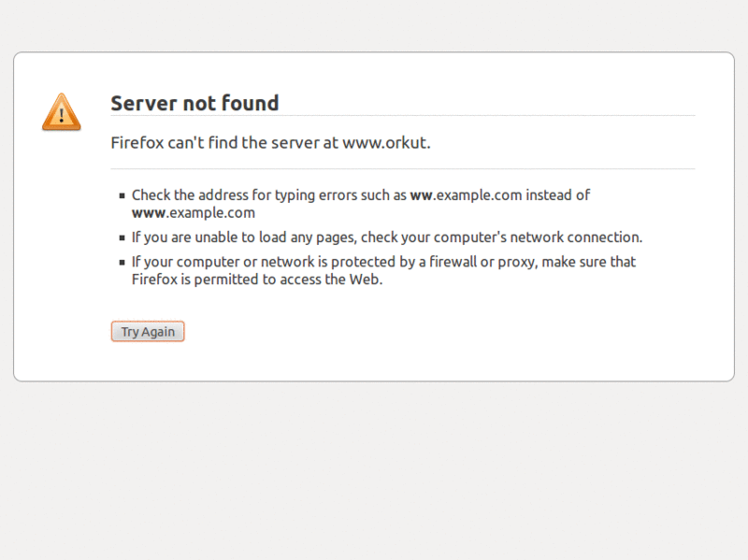Click the empty gray area below the error panel
Image resolution: width=748 pixels, height=560 pixels.
coord(374,467)
